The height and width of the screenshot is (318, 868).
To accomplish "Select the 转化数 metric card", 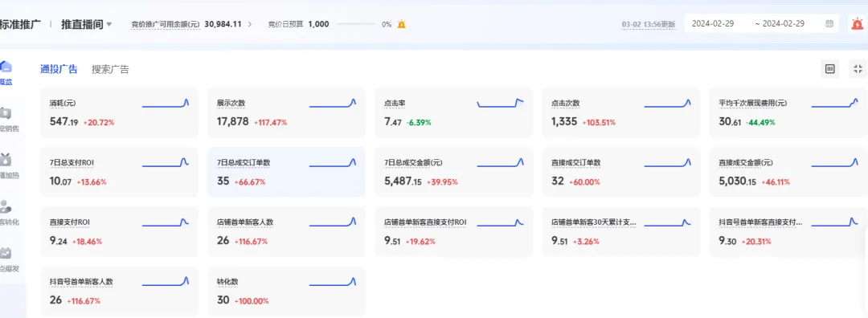I will click(x=286, y=291).
